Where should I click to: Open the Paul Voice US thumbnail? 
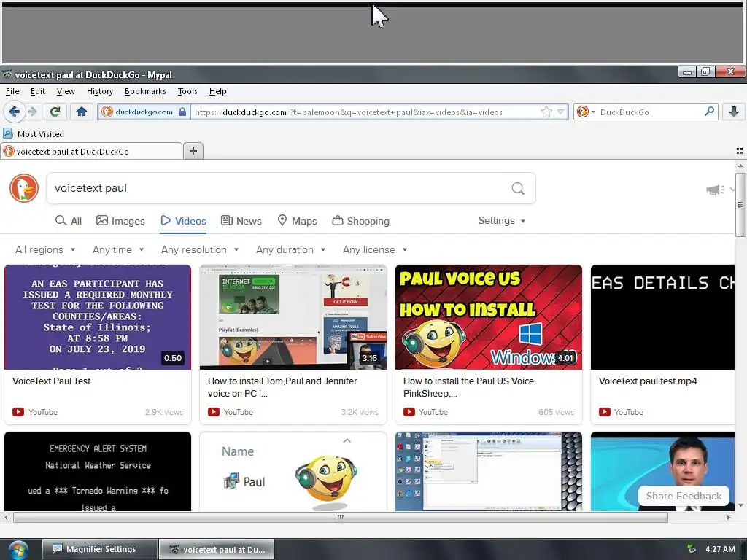[488, 317]
